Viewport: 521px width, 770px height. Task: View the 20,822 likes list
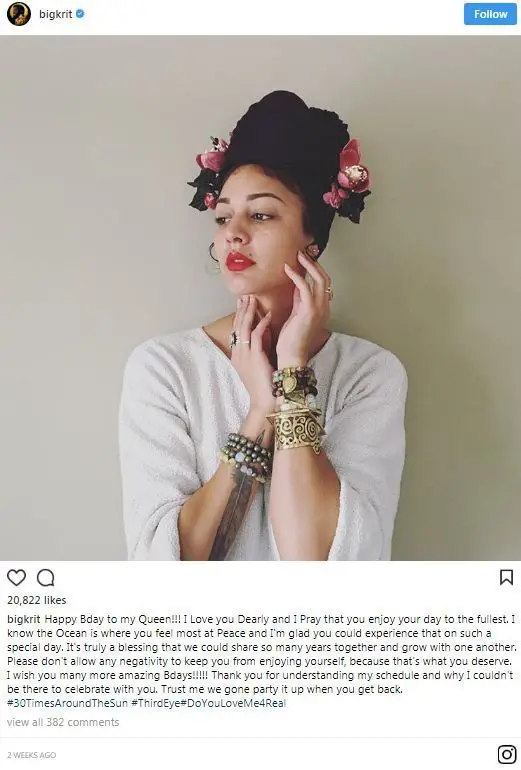[x=36, y=600]
